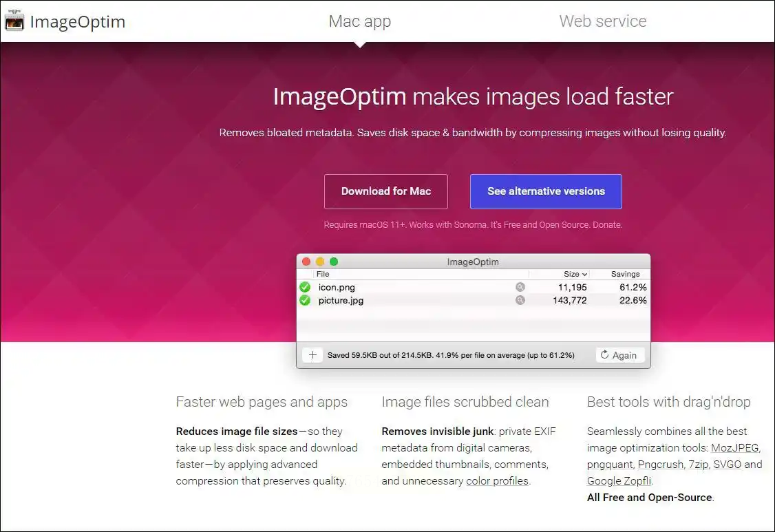Image resolution: width=775 pixels, height=532 pixels.
Task: Click the green zoom dot in ImageOptim window
Action: [x=334, y=262]
